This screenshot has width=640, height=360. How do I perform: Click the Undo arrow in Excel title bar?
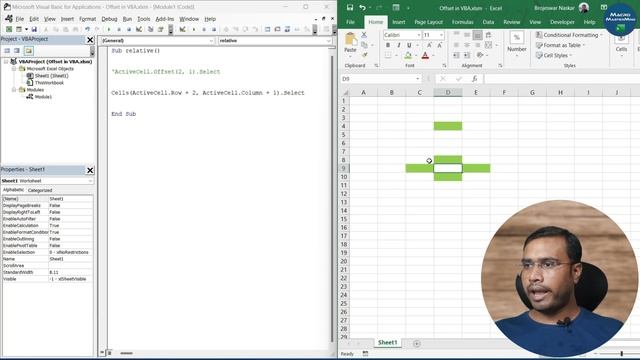point(362,7)
